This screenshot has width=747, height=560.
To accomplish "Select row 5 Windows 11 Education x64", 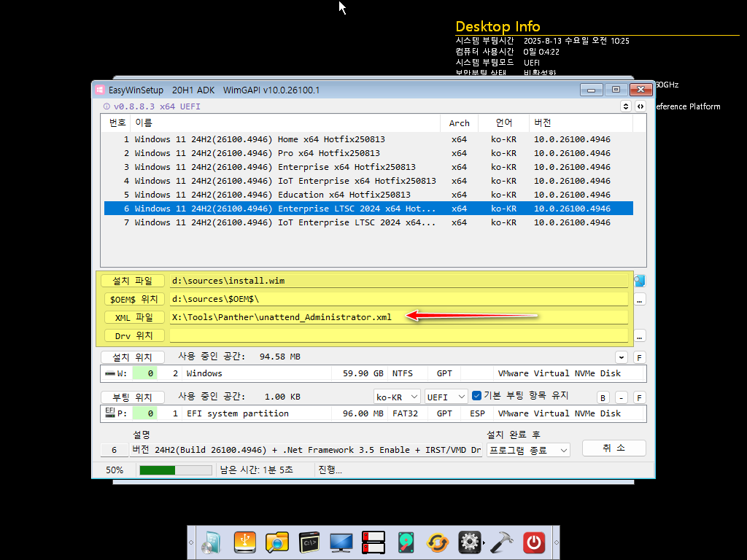I will pyautogui.click(x=368, y=195).
